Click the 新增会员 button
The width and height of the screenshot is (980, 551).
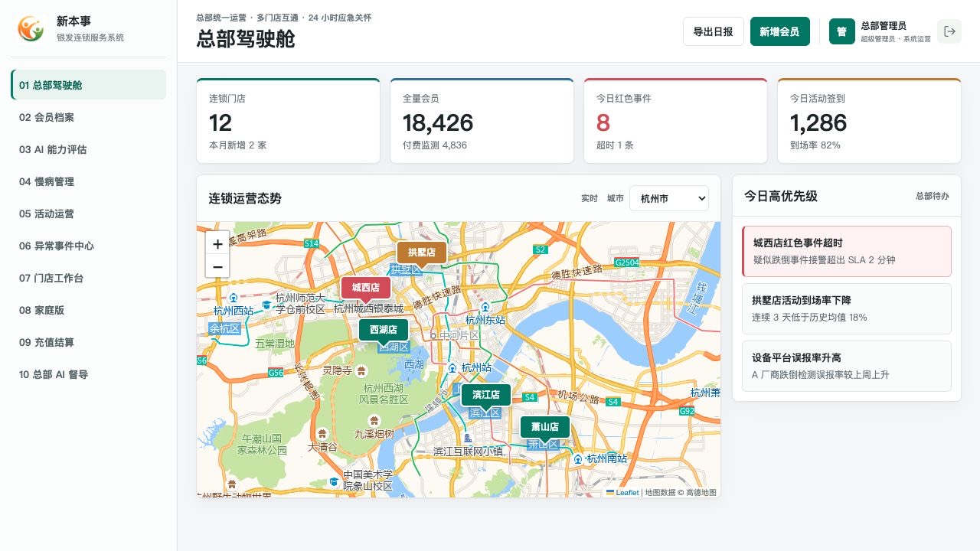pyautogui.click(x=779, y=31)
